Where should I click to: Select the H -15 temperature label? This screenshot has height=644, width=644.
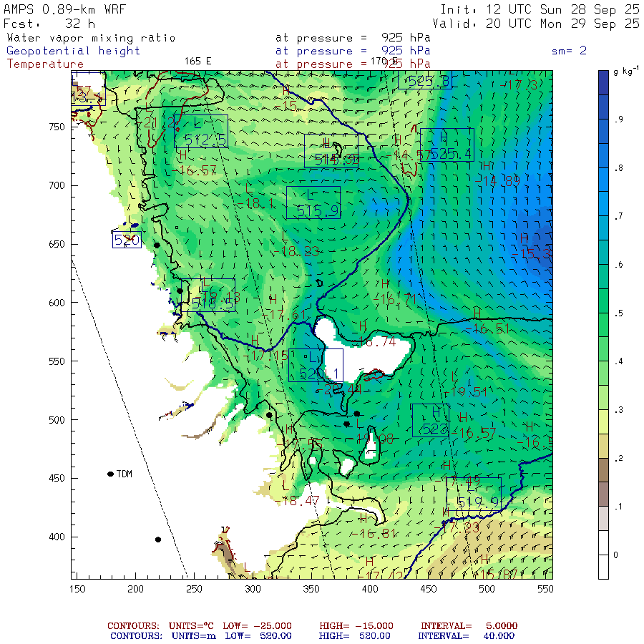[286, 99]
